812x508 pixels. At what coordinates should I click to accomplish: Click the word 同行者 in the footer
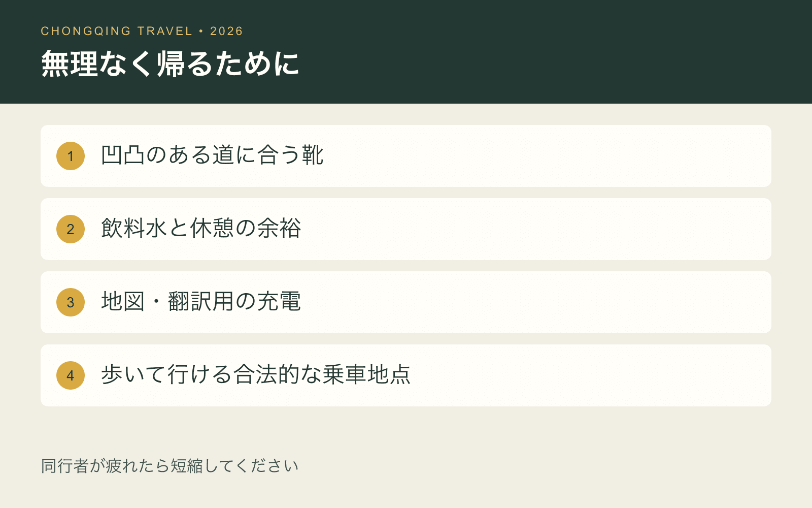click(x=65, y=466)
